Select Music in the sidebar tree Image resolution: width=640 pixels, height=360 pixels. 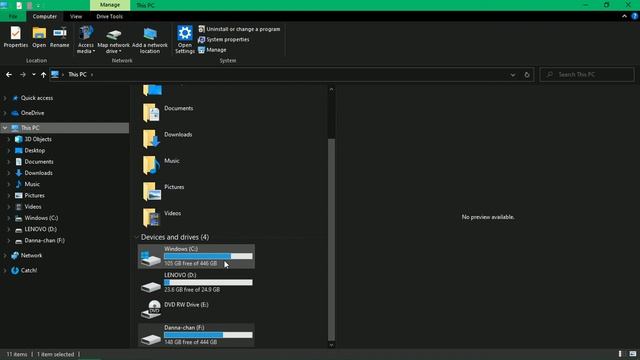click(32, 184)
